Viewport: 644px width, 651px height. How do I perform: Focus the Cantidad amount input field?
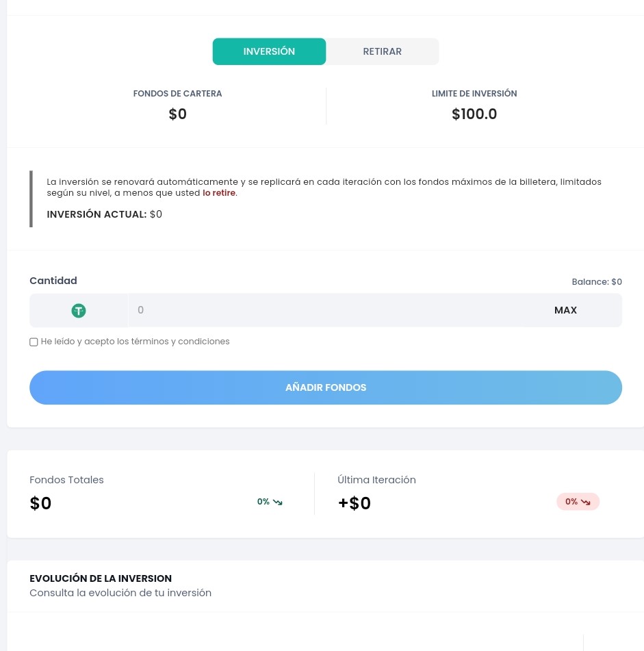[x=329, y=310]
